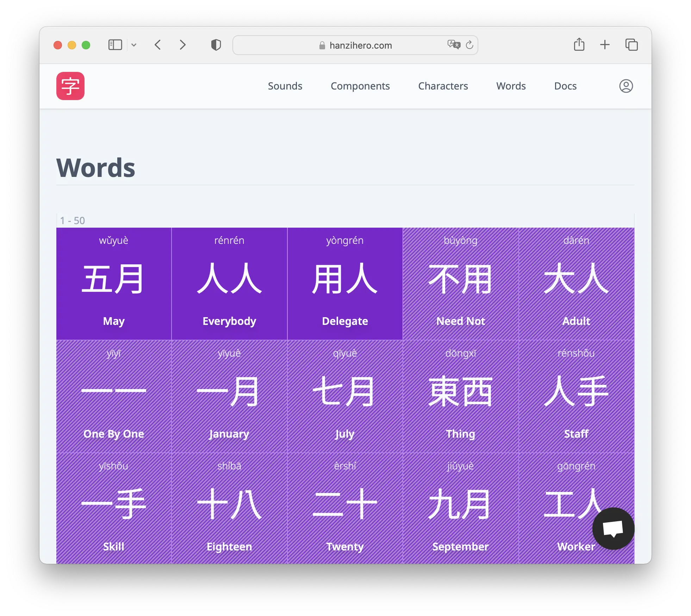691x616 pixels.
Task: Go back to the previous page
Action: (x=158, y=45)
